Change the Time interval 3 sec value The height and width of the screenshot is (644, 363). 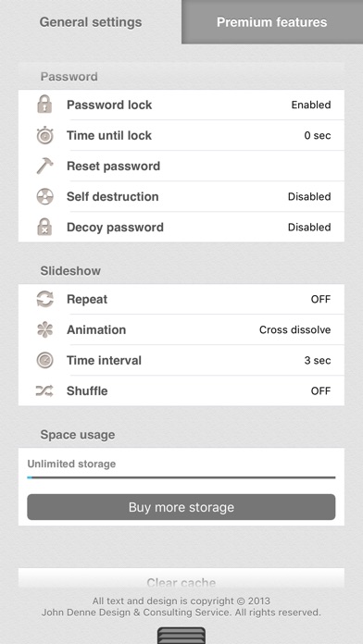[318, 361]
